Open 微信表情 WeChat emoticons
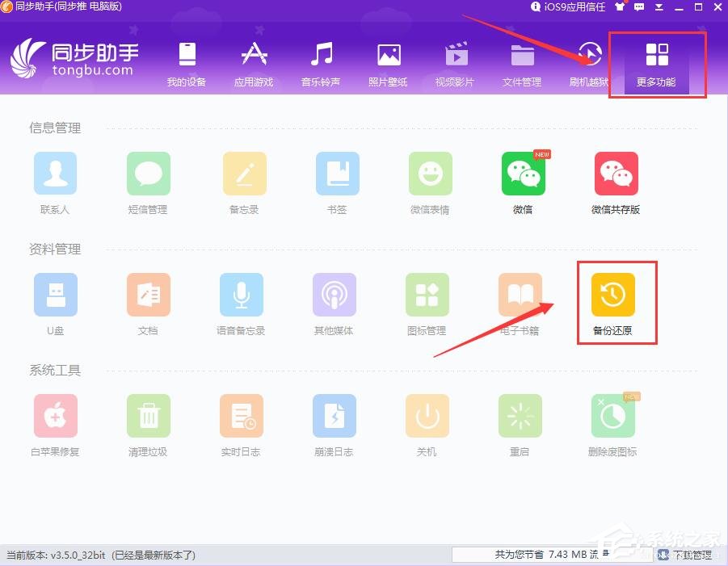This screenshot has height=566, width=728. click(x=431, y=174)
